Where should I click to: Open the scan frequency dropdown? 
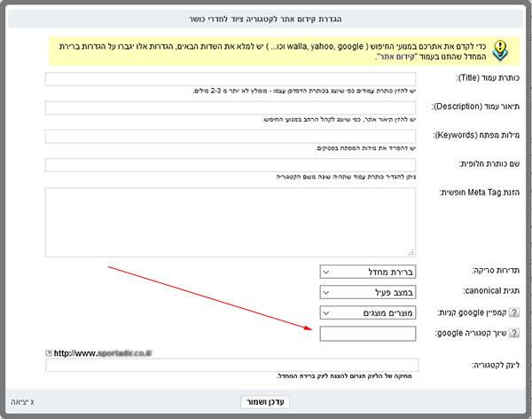368,272
